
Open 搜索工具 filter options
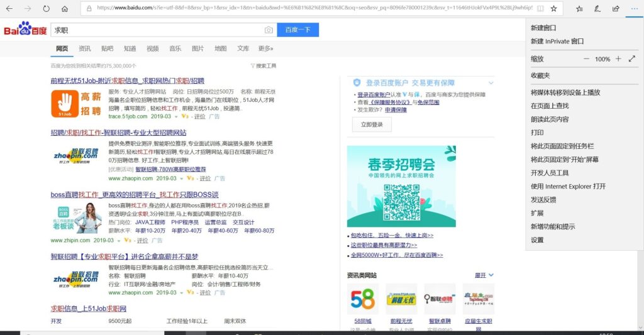pos(264,66)
